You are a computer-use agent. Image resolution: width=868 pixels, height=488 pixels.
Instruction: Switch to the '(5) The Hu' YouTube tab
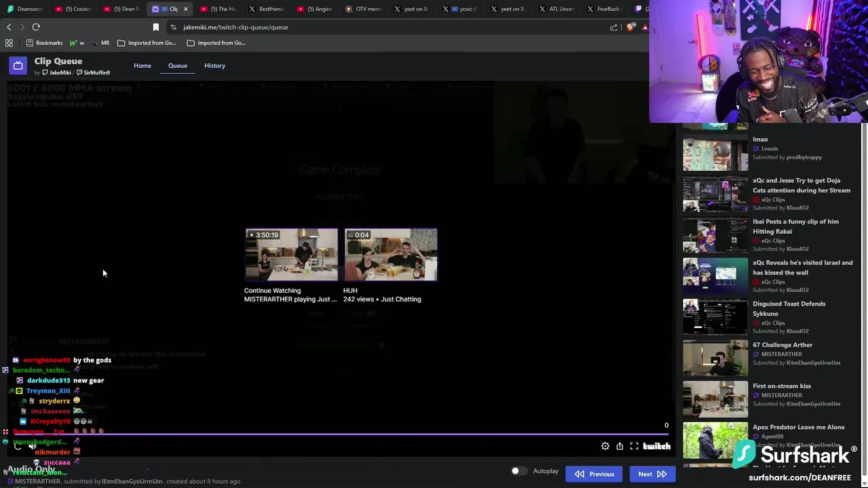point(218,9)
